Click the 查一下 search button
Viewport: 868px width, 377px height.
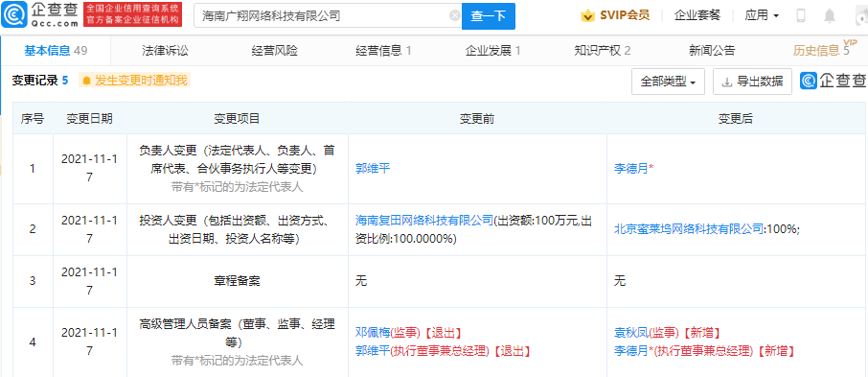(489, 16)
